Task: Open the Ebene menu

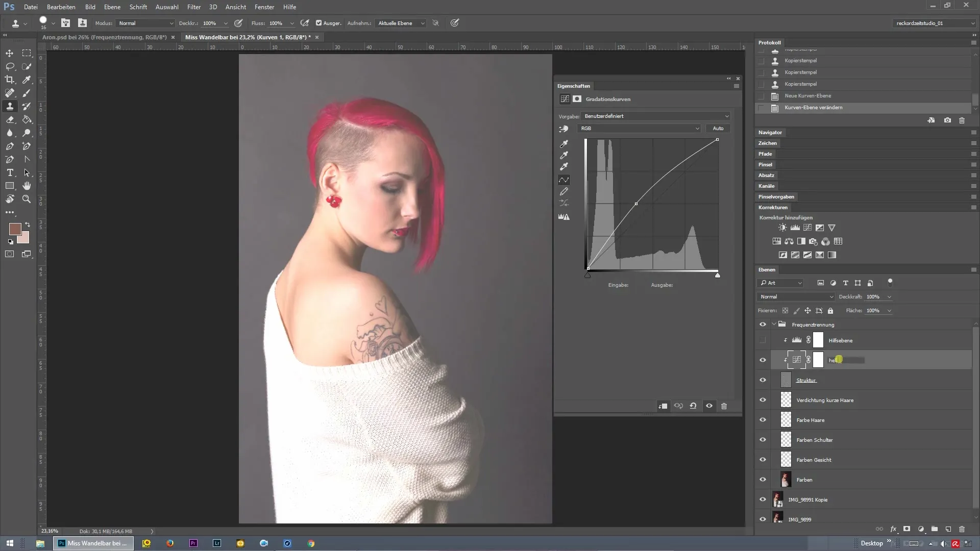Action: pos(112,7)
